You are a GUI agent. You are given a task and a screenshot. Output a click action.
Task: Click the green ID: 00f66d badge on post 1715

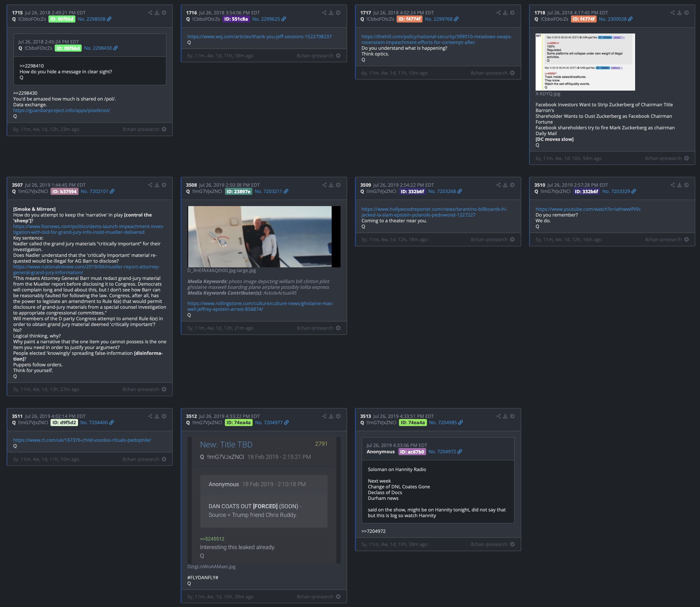[x=62, y=19]
